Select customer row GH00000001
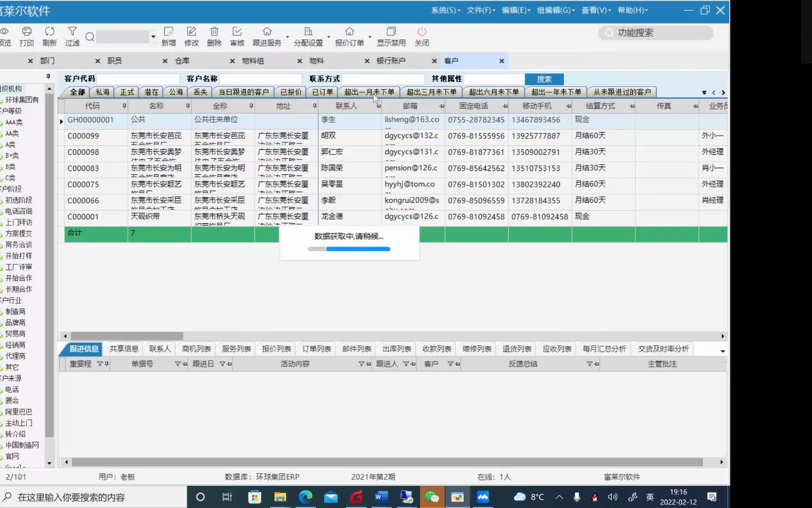This screenshot has width=812, height=508. (x=392, y=120)
